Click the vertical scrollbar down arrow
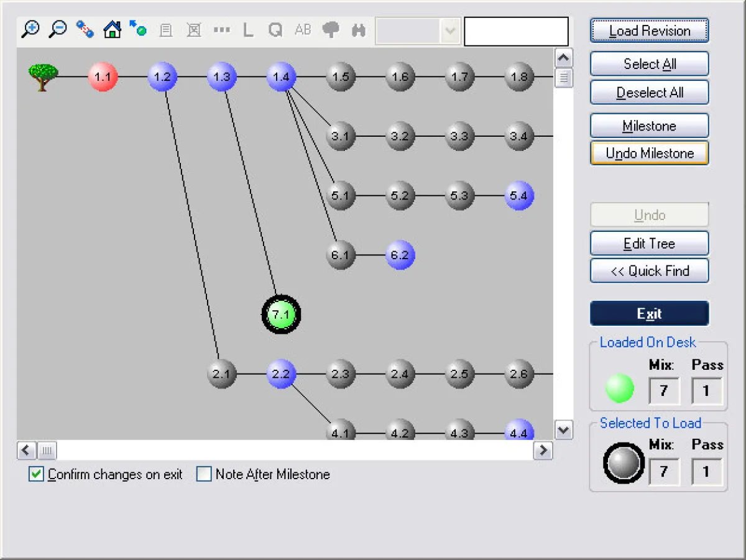The height and width of the screenshot is (560, 746). tap(564, 430)
